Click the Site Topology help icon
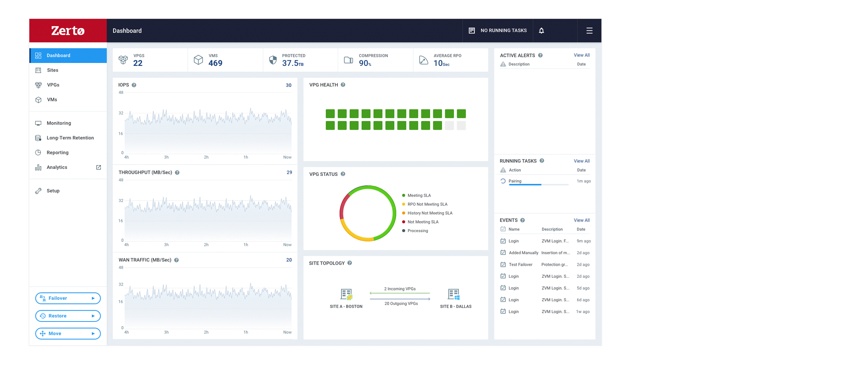 [349, 263]
